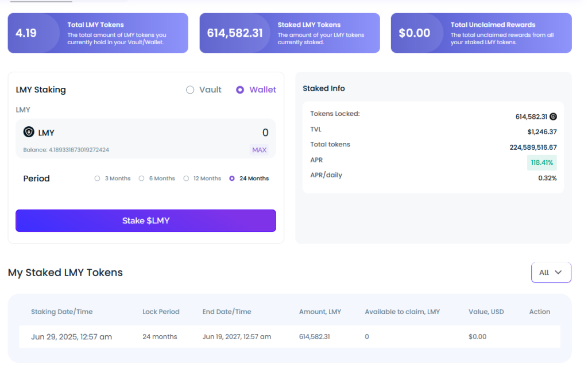588x380 pixels.
Task: Set staking period to 3 Months
Action: (x=98, y=179)
